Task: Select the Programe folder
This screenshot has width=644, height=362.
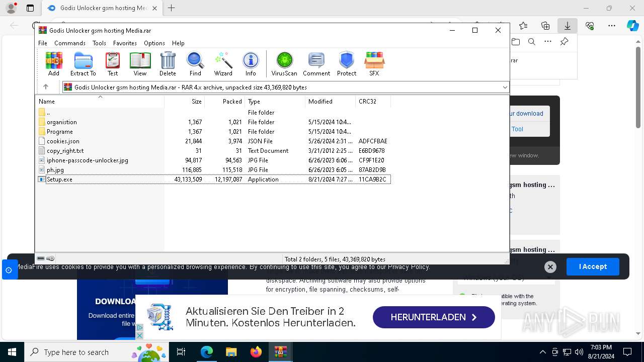Action: tap(214, 132)
